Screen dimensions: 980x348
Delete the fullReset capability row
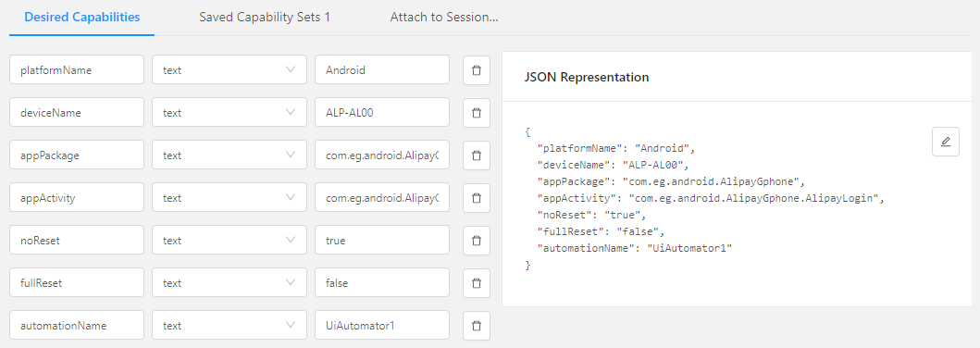477,282
